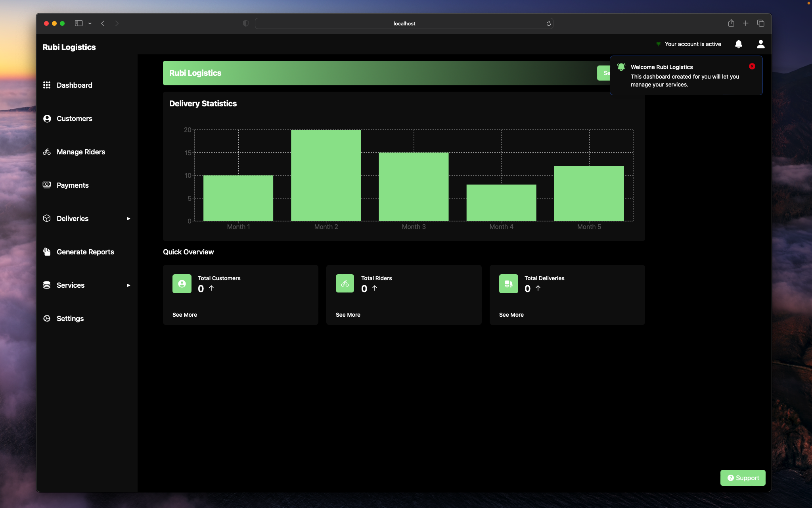
Task: Open the sidebar layout dropdown chevron
Action: pos(90,23)
